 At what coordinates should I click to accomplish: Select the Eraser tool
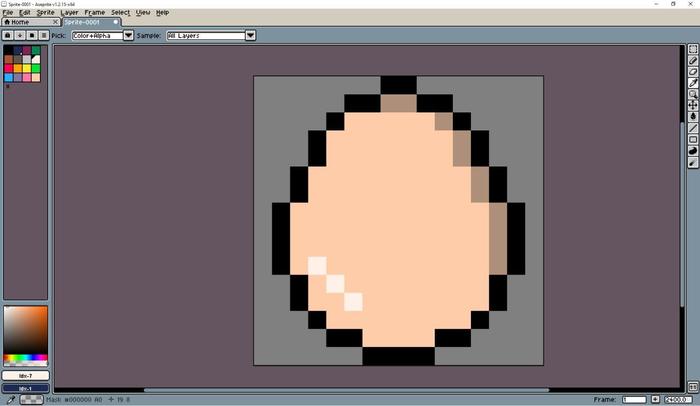pos(693,72)
